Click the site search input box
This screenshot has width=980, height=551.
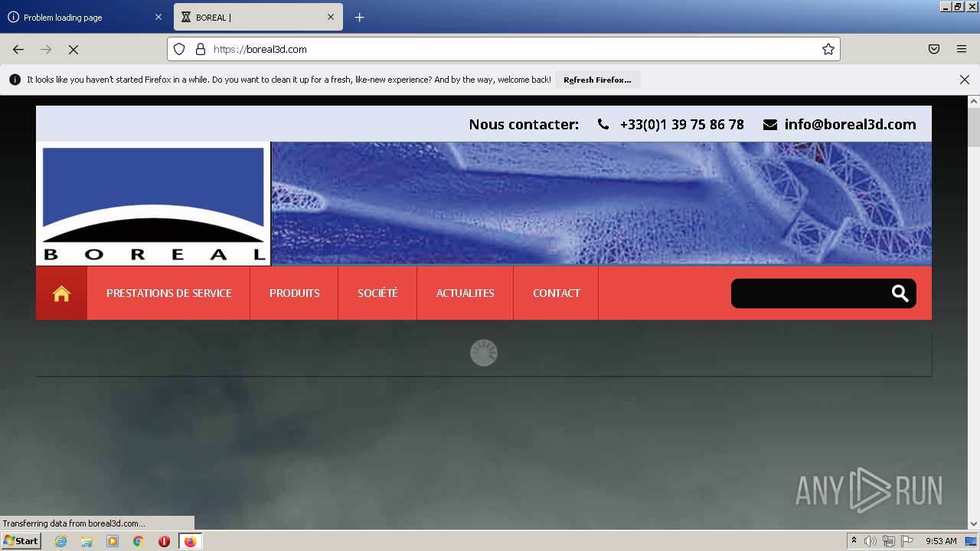(810, 293)
